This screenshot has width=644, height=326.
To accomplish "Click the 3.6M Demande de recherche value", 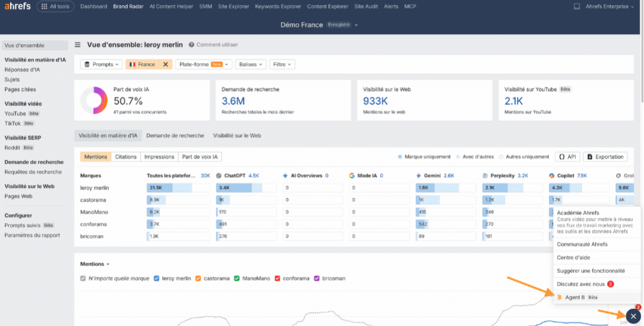I will pos(233,101).
